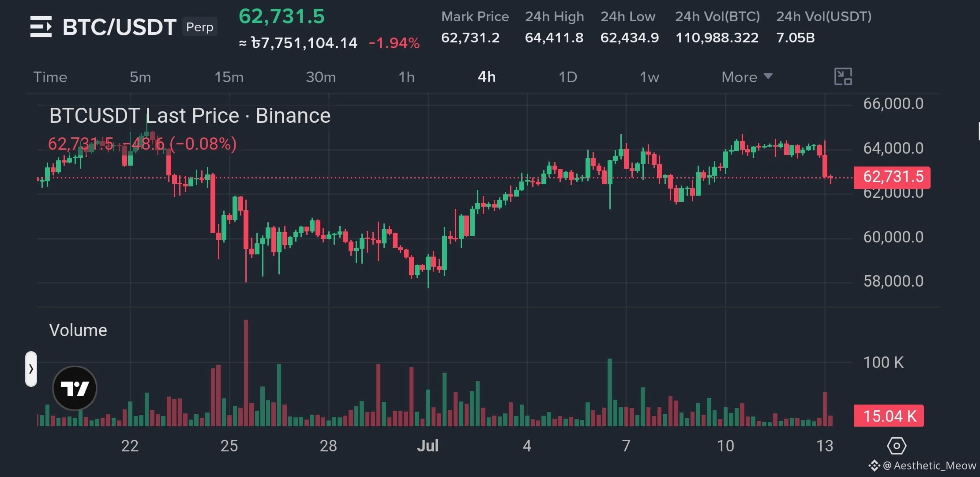Click the 24h Vol(USDT) value 7.05B

(x=796, y=38)
